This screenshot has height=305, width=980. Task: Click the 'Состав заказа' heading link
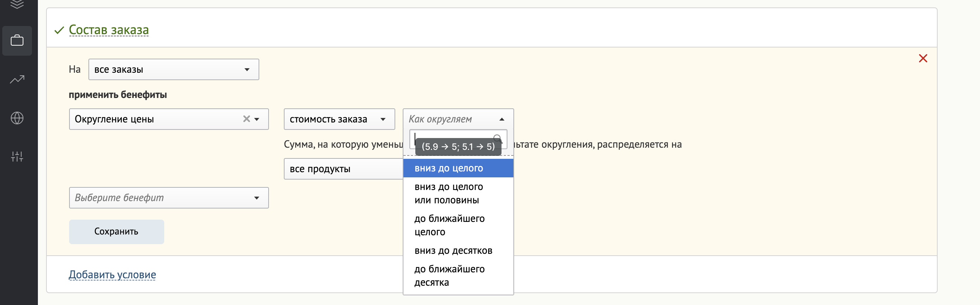click(109, 30)
